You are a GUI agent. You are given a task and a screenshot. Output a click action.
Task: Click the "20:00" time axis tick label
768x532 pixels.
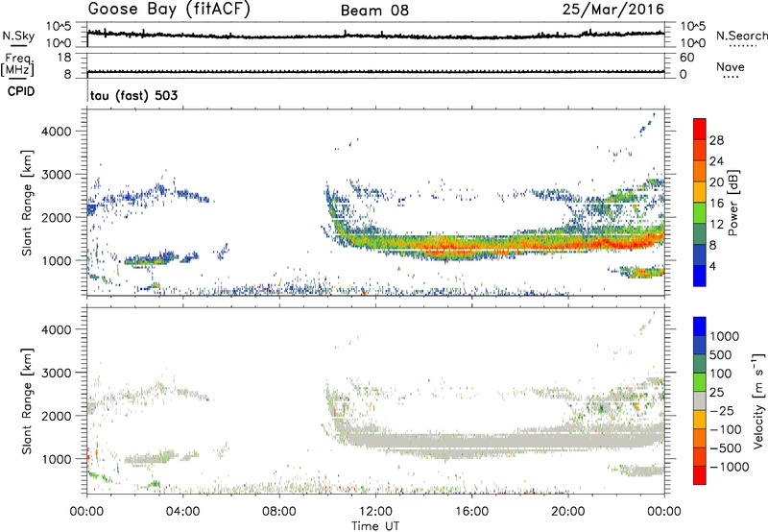pyautogui.click(x=568, y=512)
